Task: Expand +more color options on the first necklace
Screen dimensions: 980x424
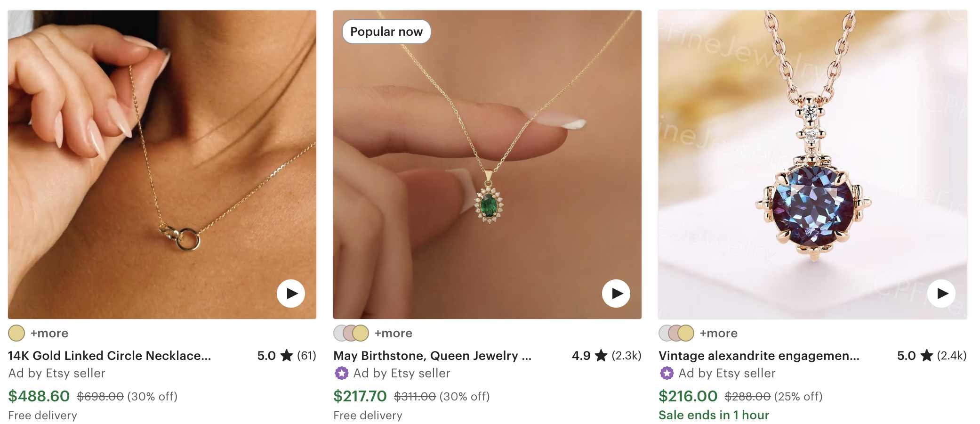Action: (49, 333)
